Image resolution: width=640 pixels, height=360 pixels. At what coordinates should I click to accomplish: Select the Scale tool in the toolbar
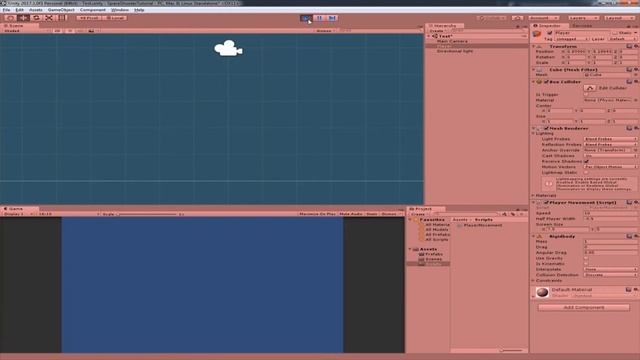coord(49,18)
